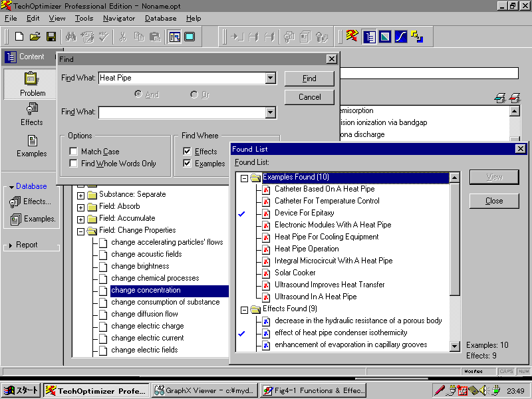Image resolution: width=532 pixels, height=399 pixels.
Task: Select the And radio button
Action: coord(138,94)
